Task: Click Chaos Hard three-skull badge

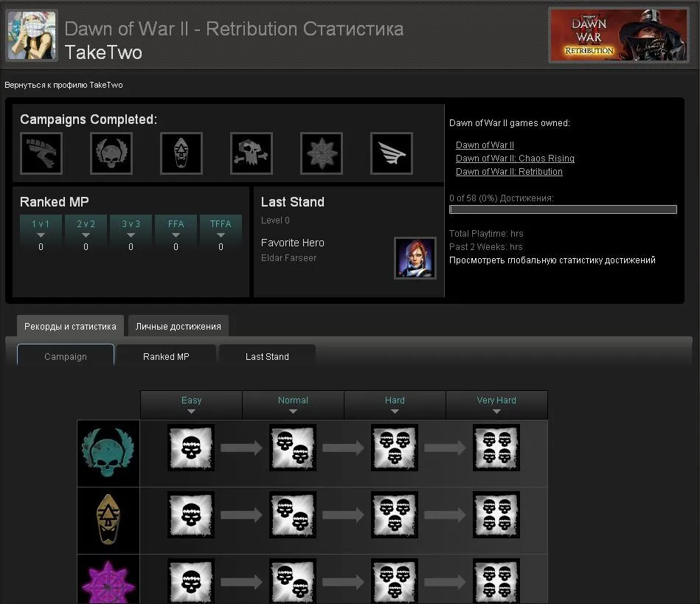Action: click(395, 581)
